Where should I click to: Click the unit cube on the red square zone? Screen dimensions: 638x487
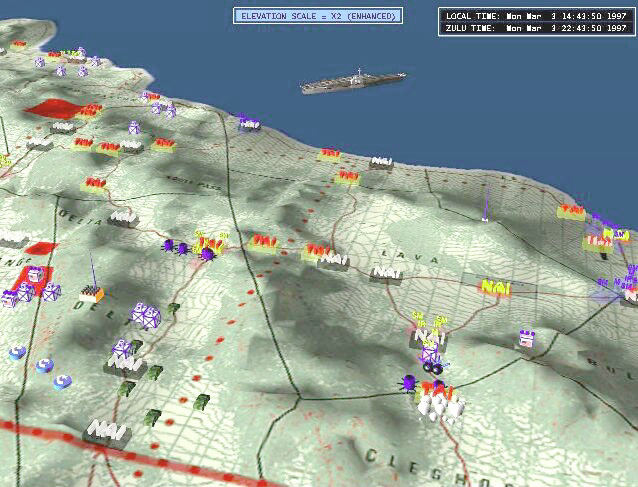[x=35, y=275]
